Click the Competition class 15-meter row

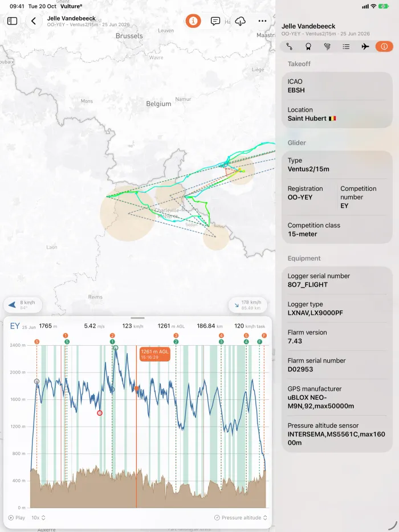pyautogui.click(x=337, y=230)
